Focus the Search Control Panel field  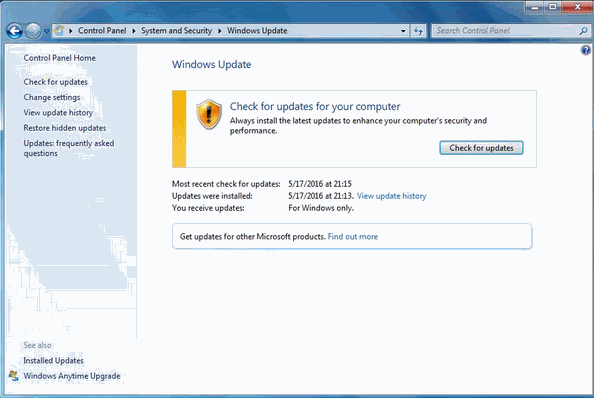[x=505, y=31]
